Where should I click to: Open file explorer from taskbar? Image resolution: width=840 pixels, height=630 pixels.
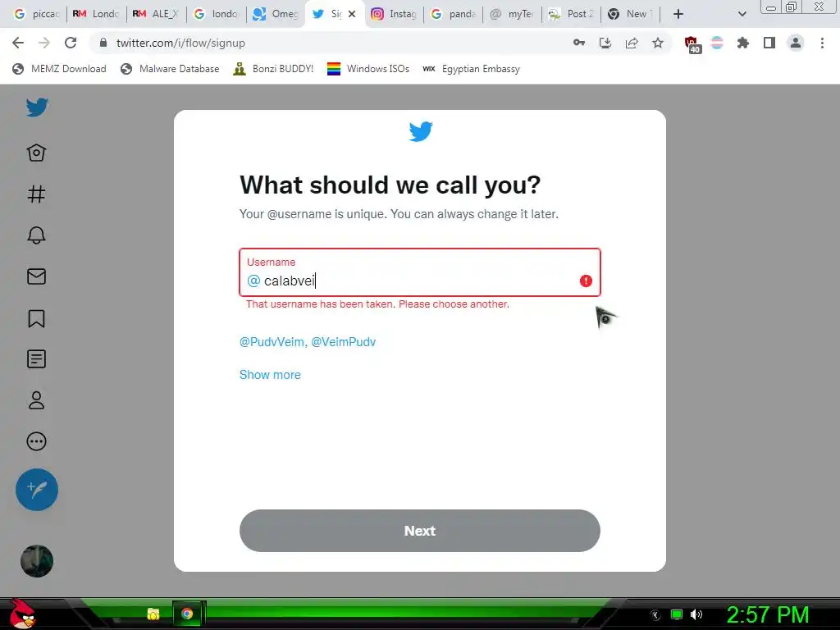pyautogui.click(x=153, y=614)
